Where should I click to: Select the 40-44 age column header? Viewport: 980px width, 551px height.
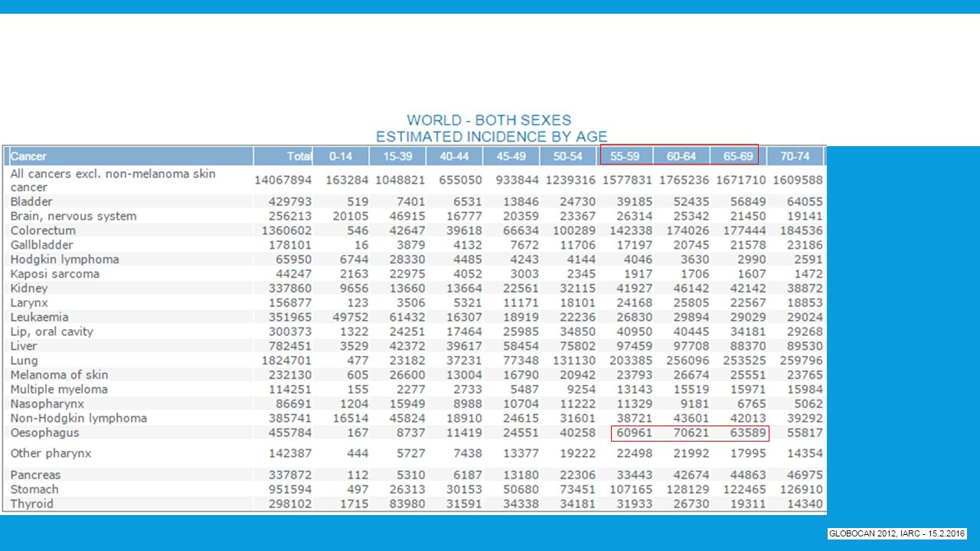[x=454, y=156]
